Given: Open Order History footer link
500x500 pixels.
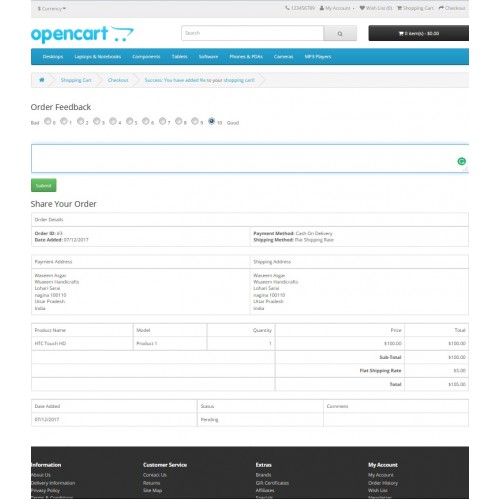Looking at the screenshot, I should [383, 483].
